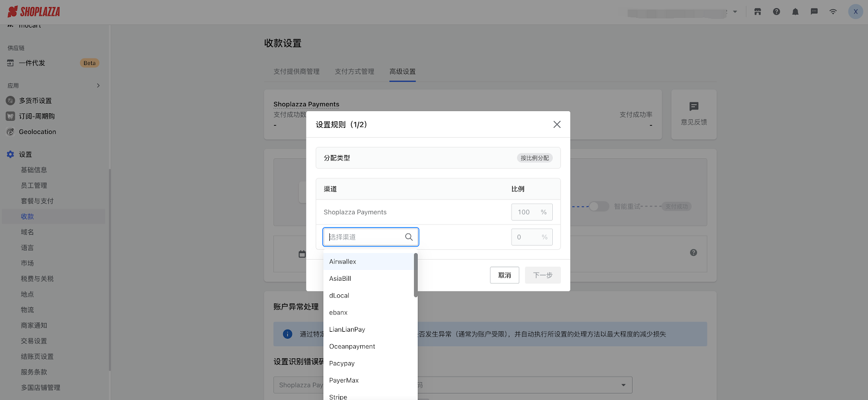Screen dimensions: 868x400
Task: Click the channel dropdown list scrollbar
Action: click(x=416, y=275)
